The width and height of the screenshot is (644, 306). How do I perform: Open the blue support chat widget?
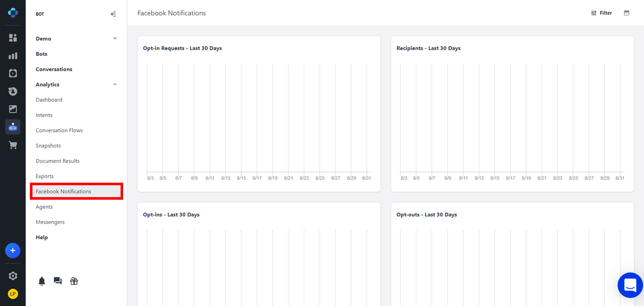[x=630, y=285]
